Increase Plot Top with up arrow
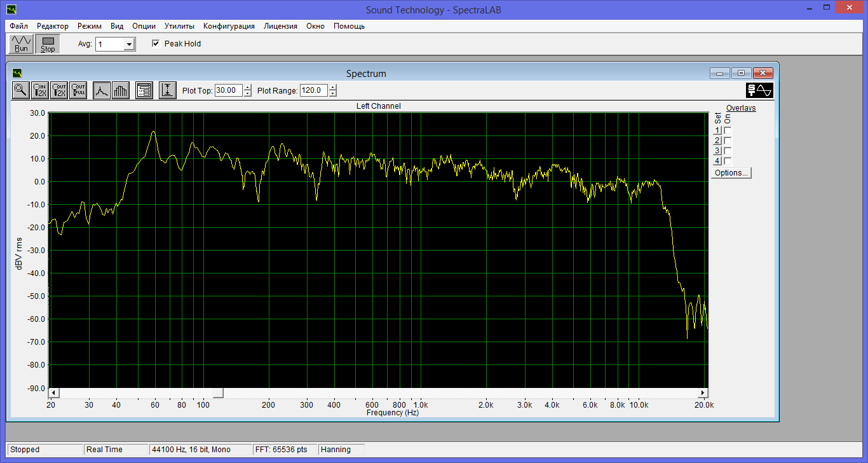The width and height of the screenshot is (868, 463). (248, 88)
